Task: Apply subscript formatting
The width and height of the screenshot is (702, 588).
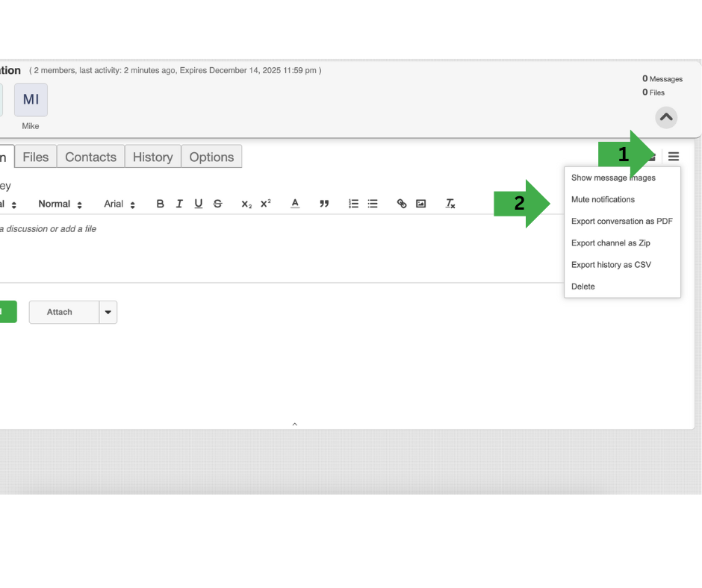Action: [246, 204]
